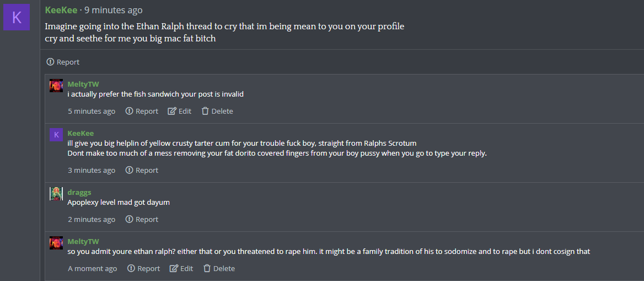Screen dimensions: 644x281
Task: Click the large purple K avatar
Action: click(17, 17)
